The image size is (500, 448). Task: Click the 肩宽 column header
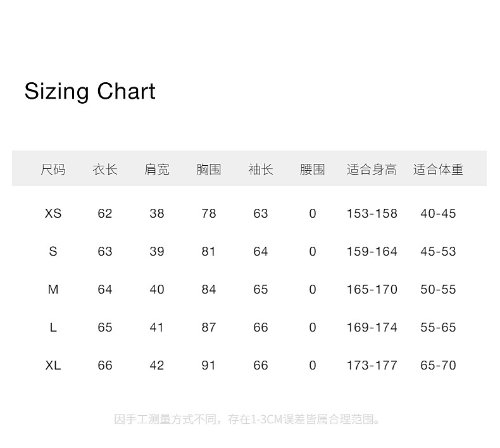(x=157, y=170)
